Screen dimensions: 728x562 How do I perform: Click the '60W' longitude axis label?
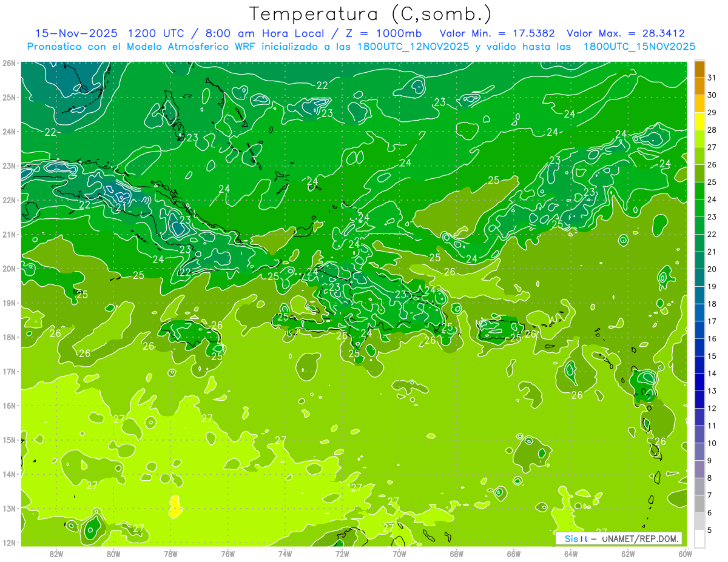(686, 554)
